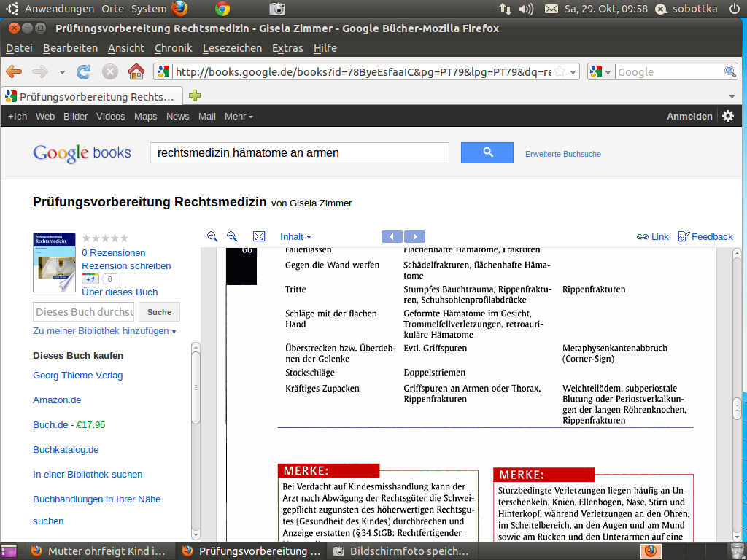Open the Amazon.de purchase link

[x=57, y=400]
